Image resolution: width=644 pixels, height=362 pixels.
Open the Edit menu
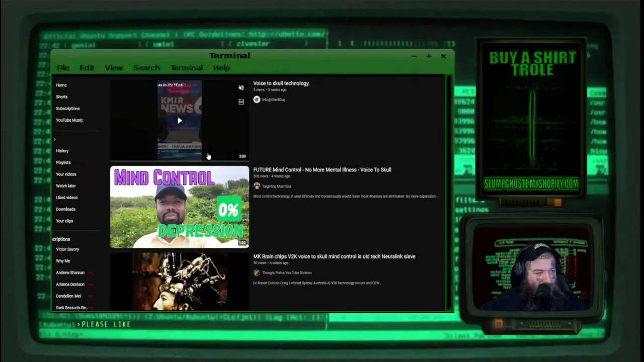tap(87, 68)
